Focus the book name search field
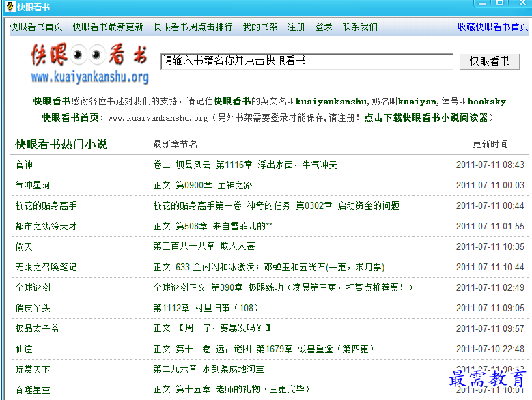This screenshot has width=532, height=400. 307,61
